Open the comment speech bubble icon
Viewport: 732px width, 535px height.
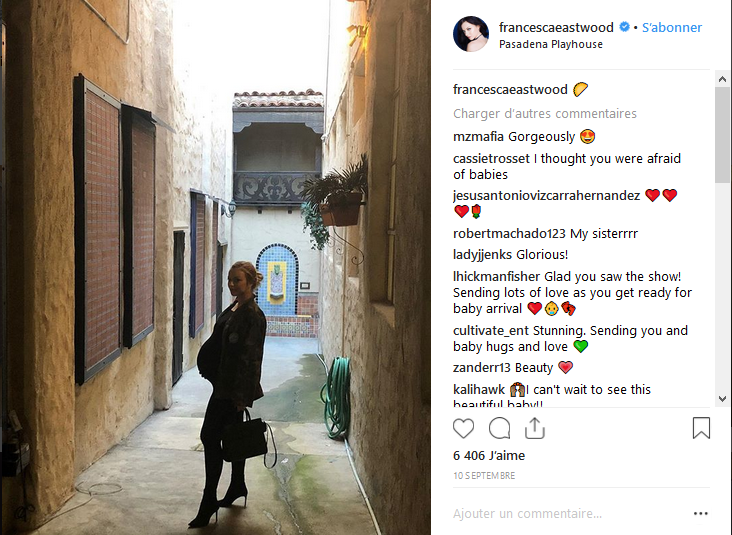tap(499, 428)
